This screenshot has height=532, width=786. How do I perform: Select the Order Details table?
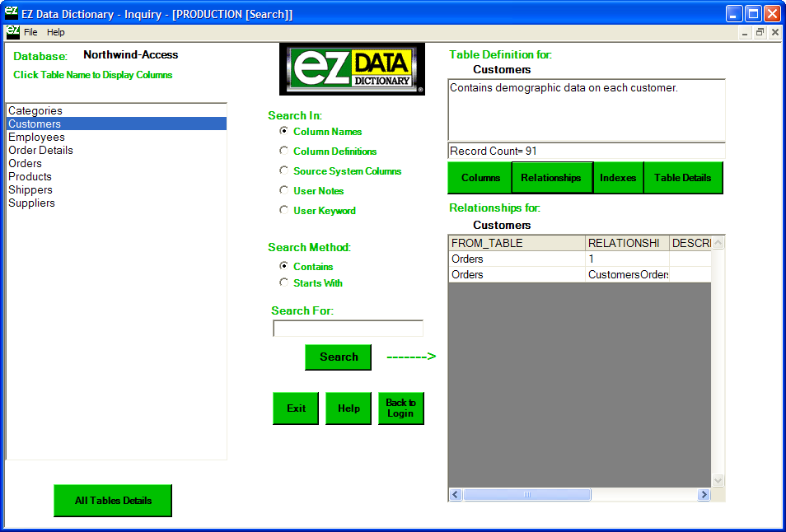pos(40,150)
